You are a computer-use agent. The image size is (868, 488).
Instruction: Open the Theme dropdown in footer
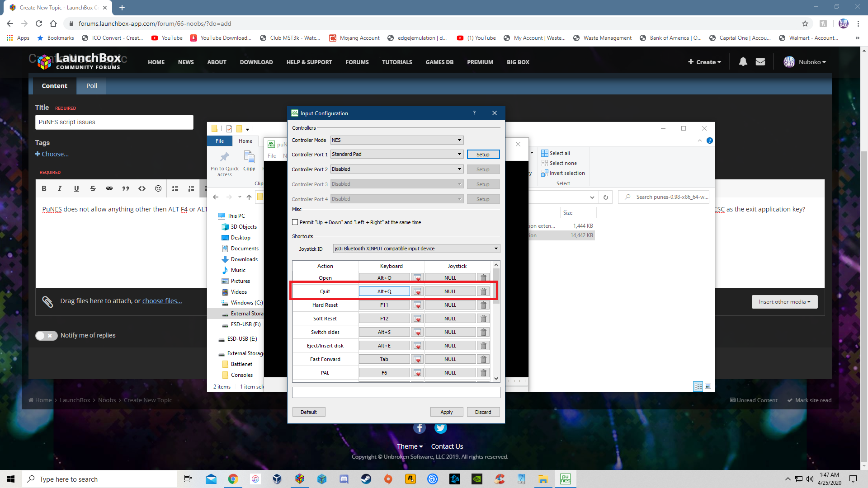point(410,446)
